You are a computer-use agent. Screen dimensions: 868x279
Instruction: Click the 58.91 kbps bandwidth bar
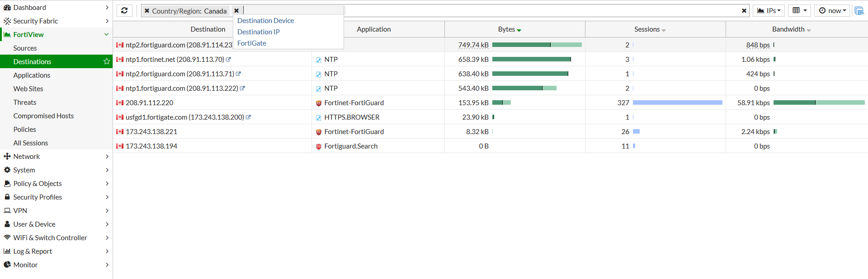click(x=819, y=102)
